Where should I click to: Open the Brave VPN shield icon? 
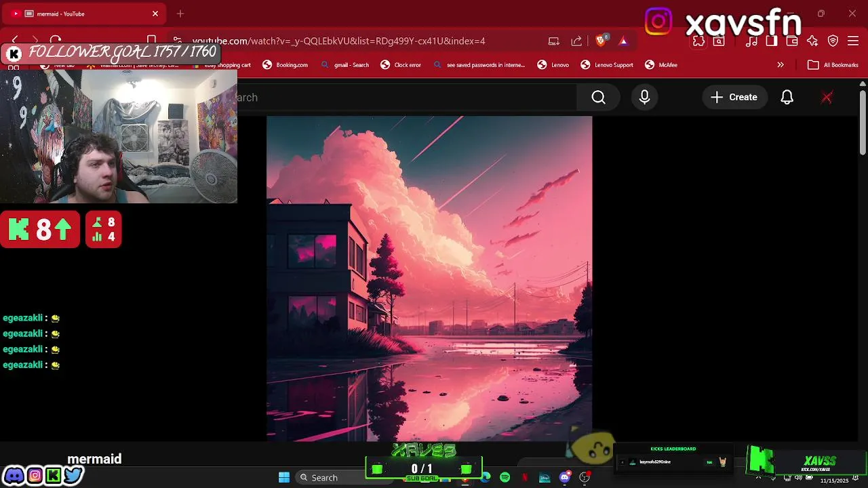(x=833, y=41)
